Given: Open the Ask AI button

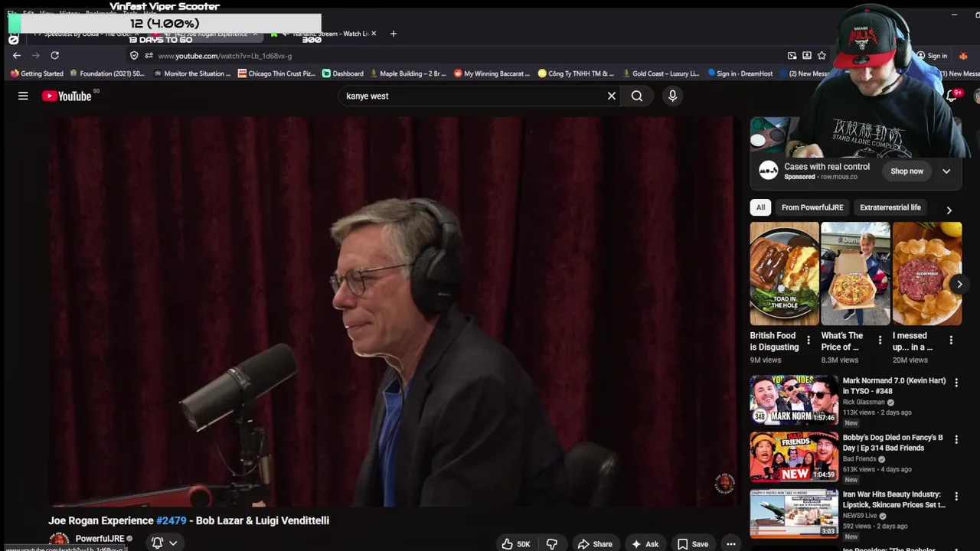Looking at the screenshot, I should (x=645, y=544).
